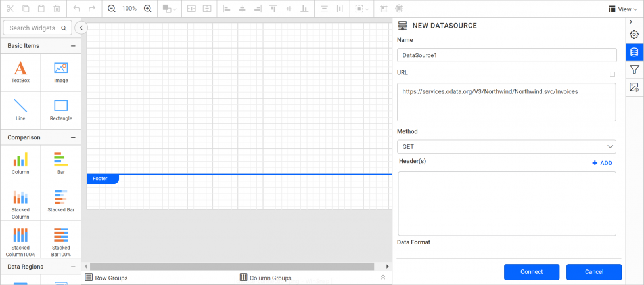Screen dimensions: 644x285
Task: Align selected items to left
Action: (x=226, y=9)
